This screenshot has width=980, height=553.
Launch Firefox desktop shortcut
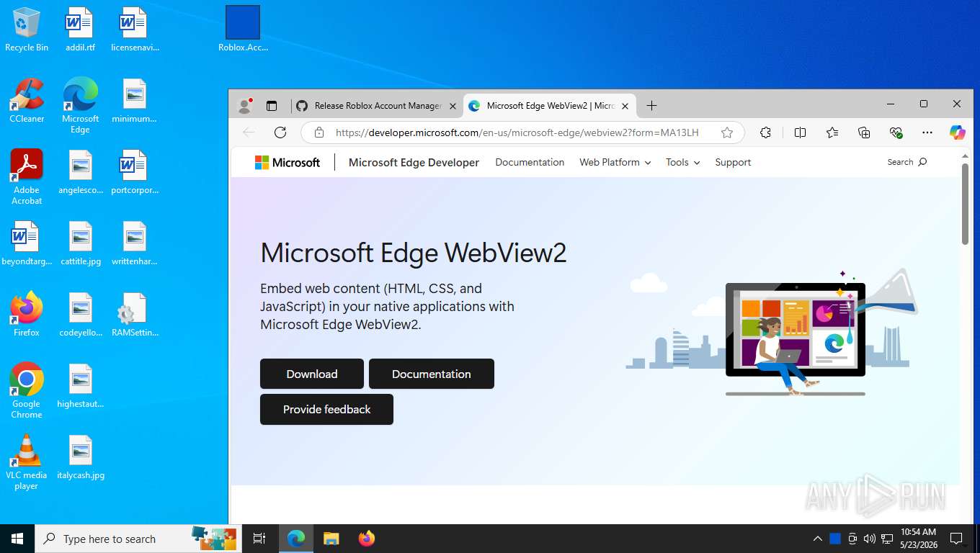(27, 315)
